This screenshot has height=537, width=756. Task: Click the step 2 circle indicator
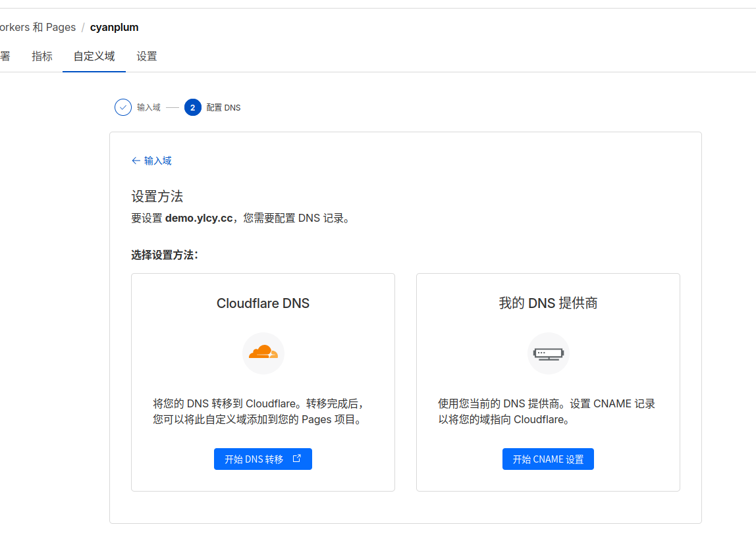(x=193, y=107)
